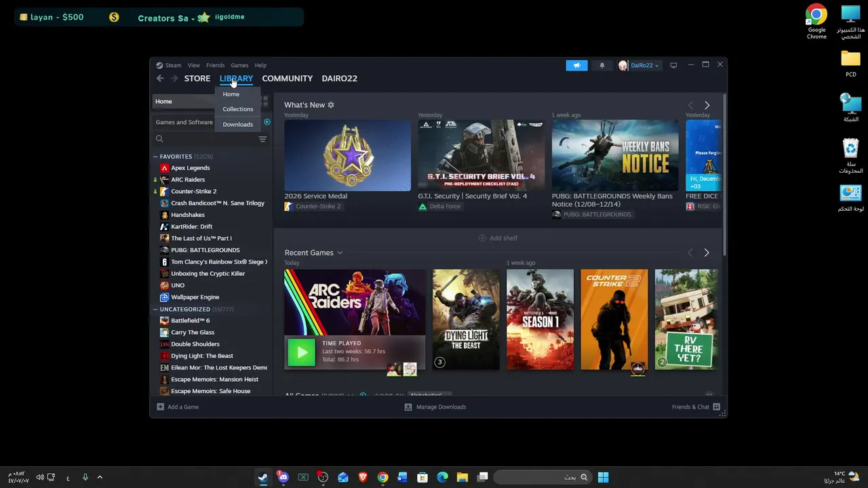Select Downloads from the Library dropdown
The image size is (868, 488).
point(237,124)
